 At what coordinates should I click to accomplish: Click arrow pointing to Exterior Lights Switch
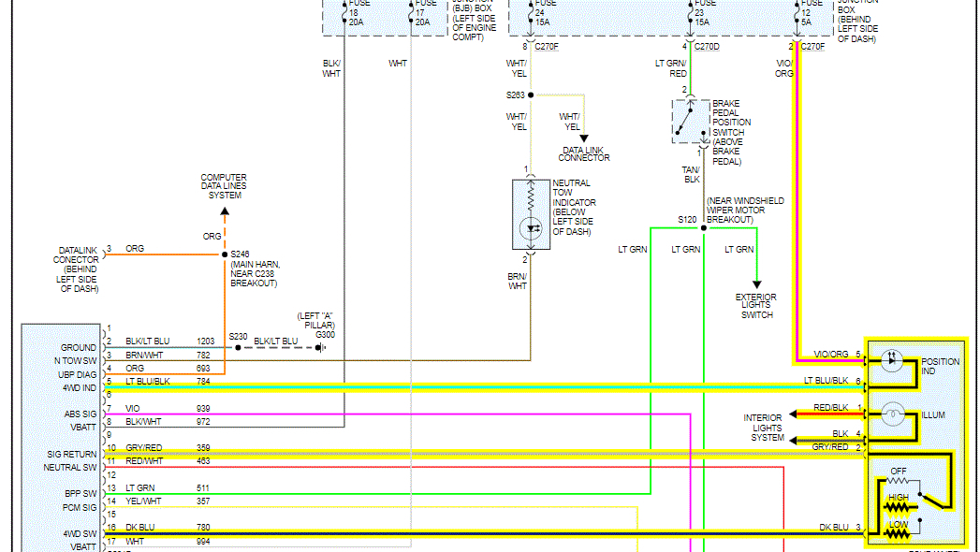tap(756, 284)
